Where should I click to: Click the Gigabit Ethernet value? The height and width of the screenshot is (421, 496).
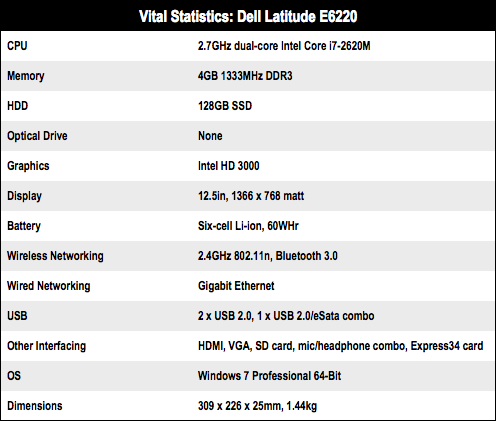click(x=236, y=286)
